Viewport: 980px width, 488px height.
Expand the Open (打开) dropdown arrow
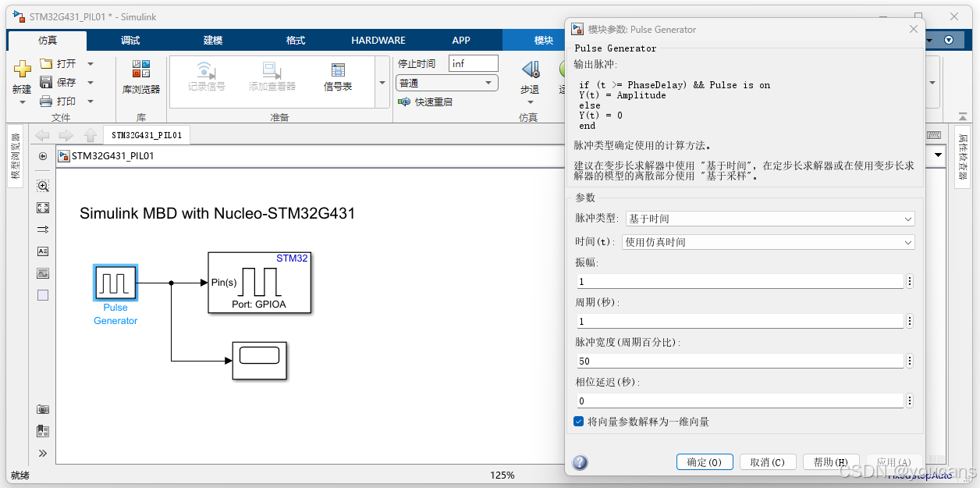tap(91, 64)
